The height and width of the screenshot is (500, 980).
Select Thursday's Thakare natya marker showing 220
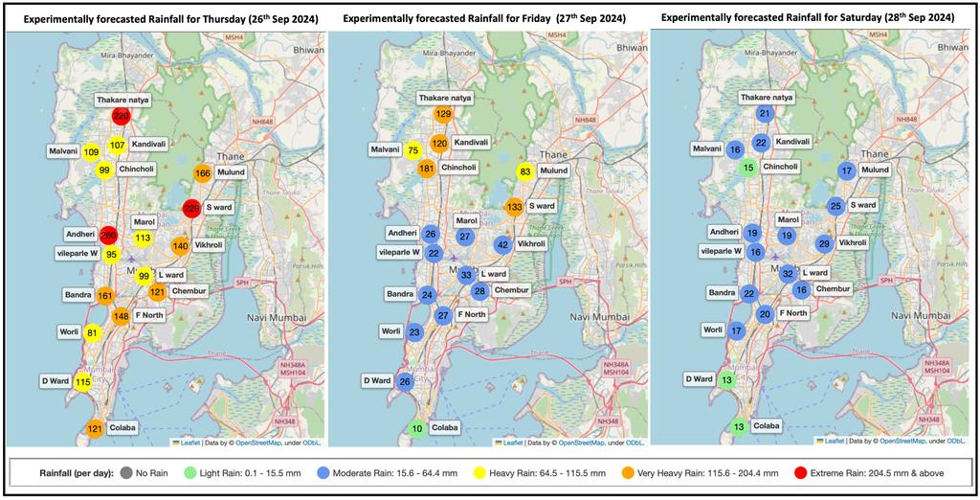[122, 117]
